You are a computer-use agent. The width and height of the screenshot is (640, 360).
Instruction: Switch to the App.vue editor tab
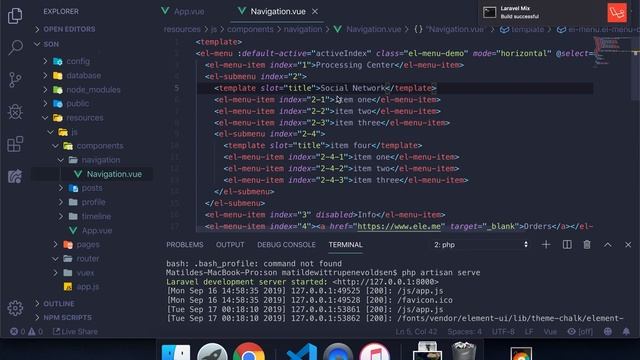pos(183,11)
